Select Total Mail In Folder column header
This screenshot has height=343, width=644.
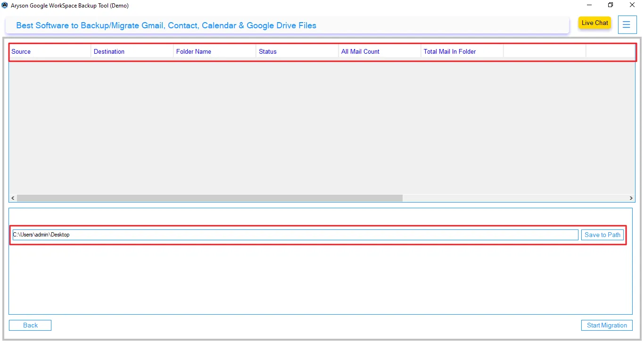[x=449, y=51]
